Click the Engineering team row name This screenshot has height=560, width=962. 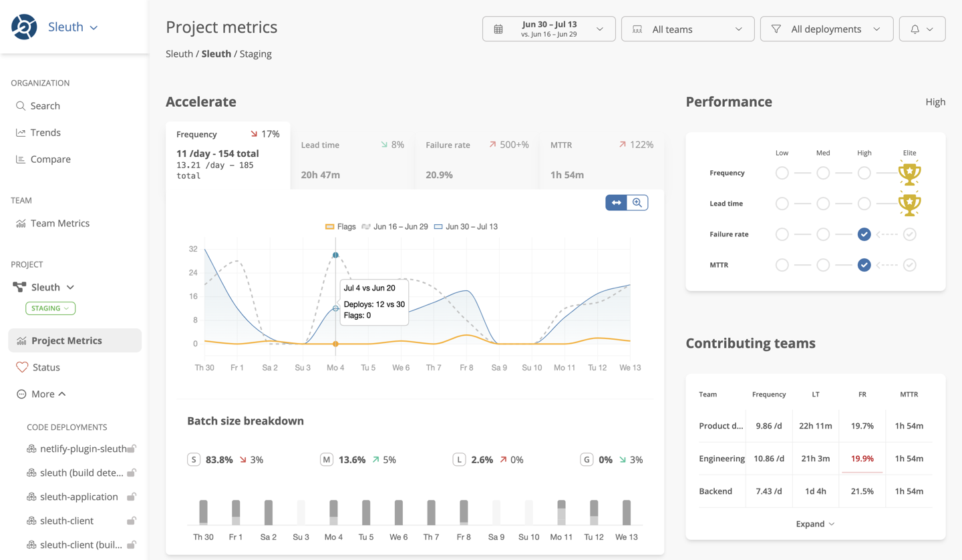(721, 459)
